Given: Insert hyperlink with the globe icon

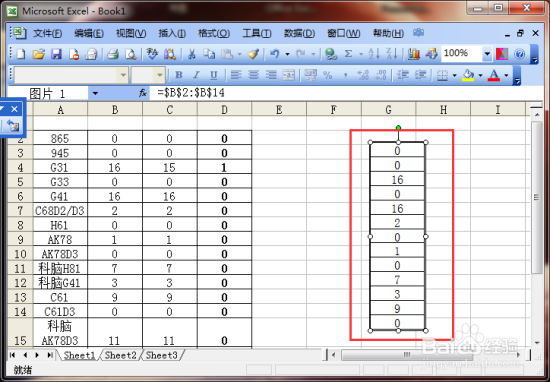Looking at the screenshot, I should (331, 54).
